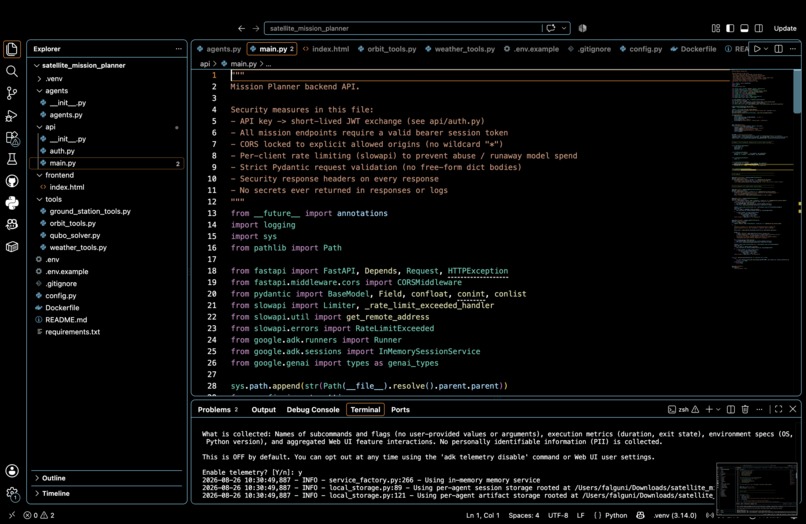Open the GitHub view in activity bar
This screenshot has height=524, width=806.
[12, 181]
